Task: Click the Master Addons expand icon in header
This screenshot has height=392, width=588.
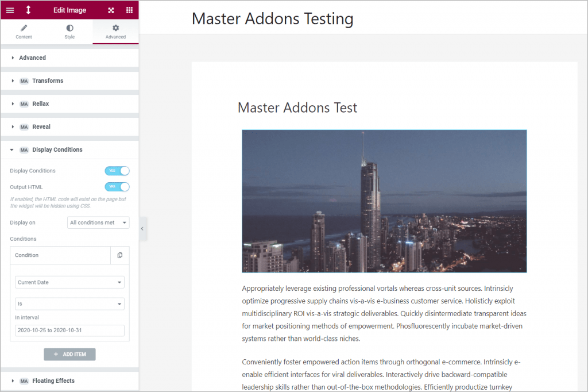Action: point(111,10)
